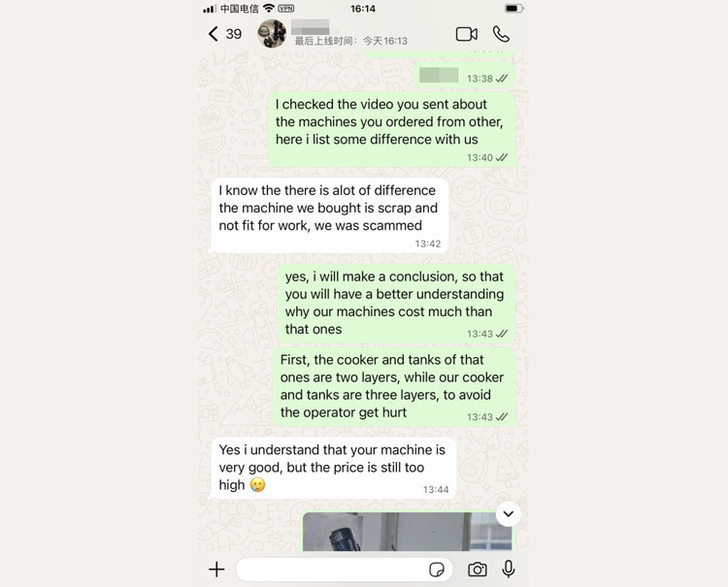Select the "cooker and tanks" message bubble
This screenshot has height=587, width=728.
394,387
